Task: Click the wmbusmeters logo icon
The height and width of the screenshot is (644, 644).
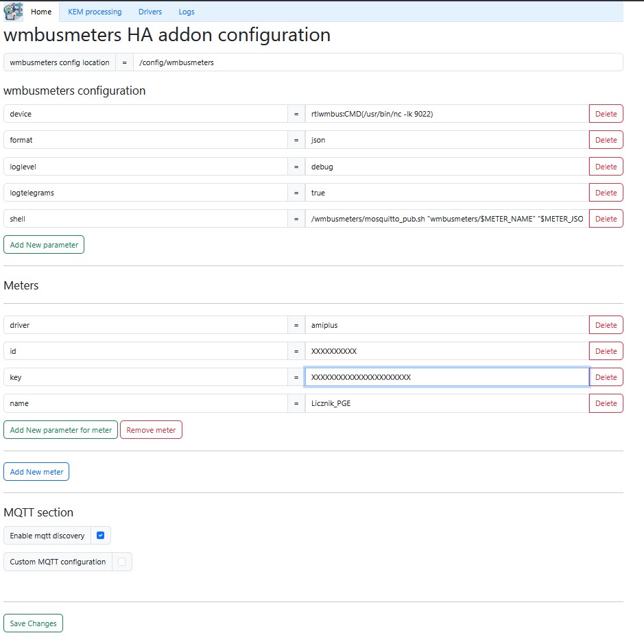Action: point(13,12)
